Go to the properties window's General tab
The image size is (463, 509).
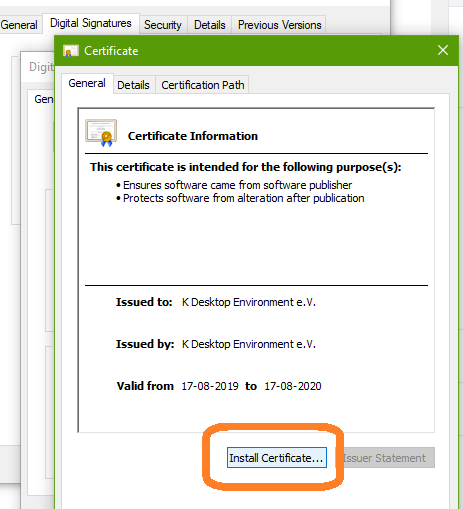click(19, 25)
